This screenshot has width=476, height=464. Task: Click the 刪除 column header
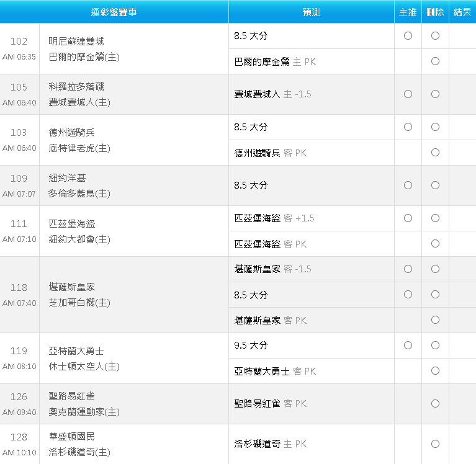click(x=435, y=12)
